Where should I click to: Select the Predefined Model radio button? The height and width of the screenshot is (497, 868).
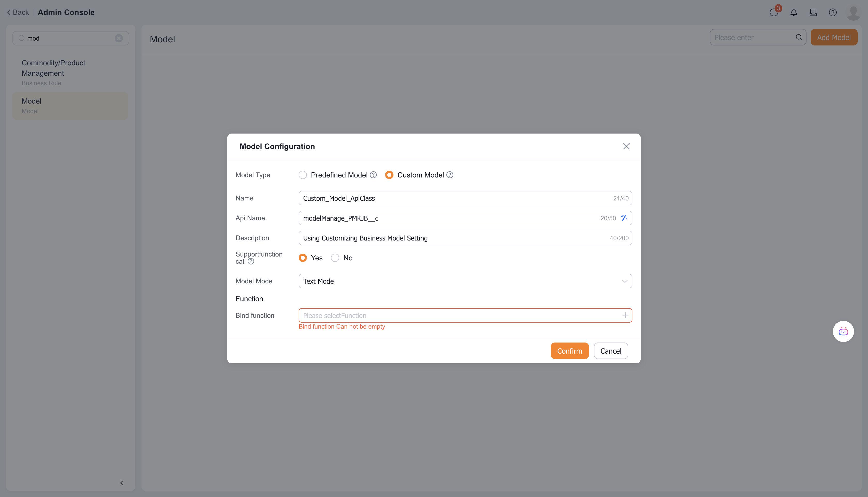tap(303, 175)
